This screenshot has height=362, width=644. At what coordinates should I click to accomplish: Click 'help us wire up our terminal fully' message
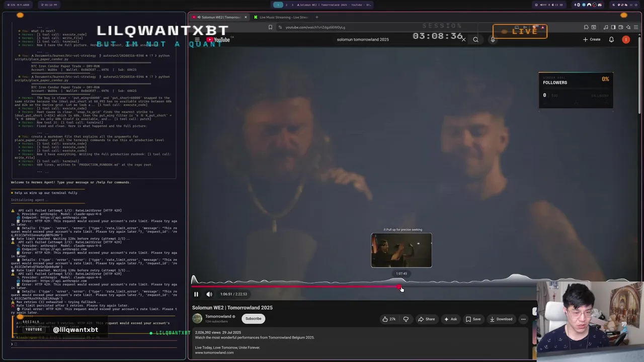coord(46,193)
